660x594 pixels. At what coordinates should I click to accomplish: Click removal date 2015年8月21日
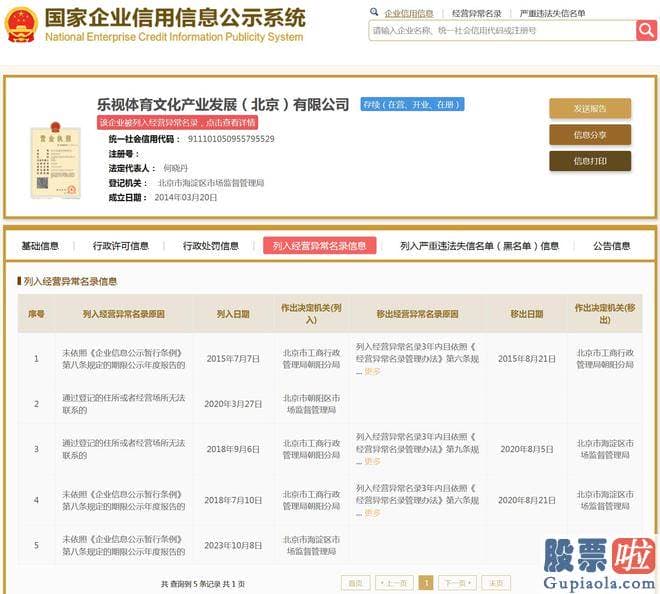click(527, 359)
